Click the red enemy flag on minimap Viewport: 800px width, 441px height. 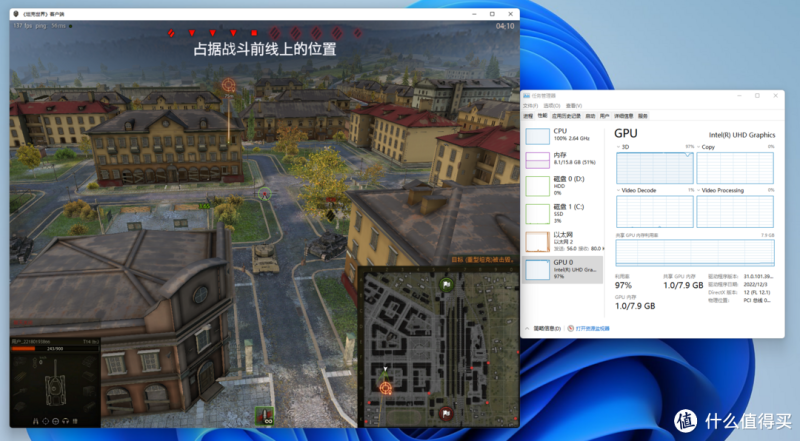[446, 412]
